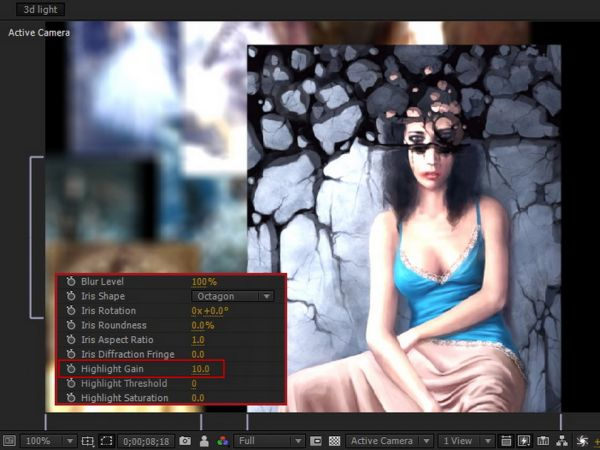Open the 100% magnification dropdown

pos(48,441)
